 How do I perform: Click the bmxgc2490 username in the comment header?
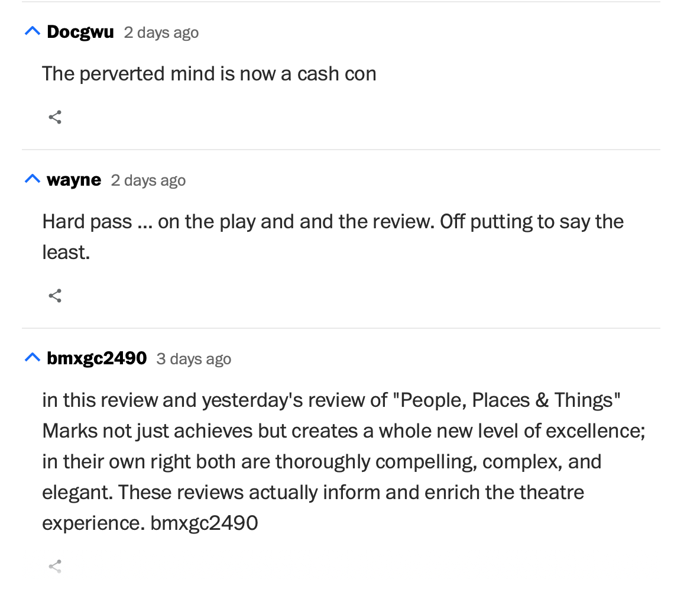[97, 358]
